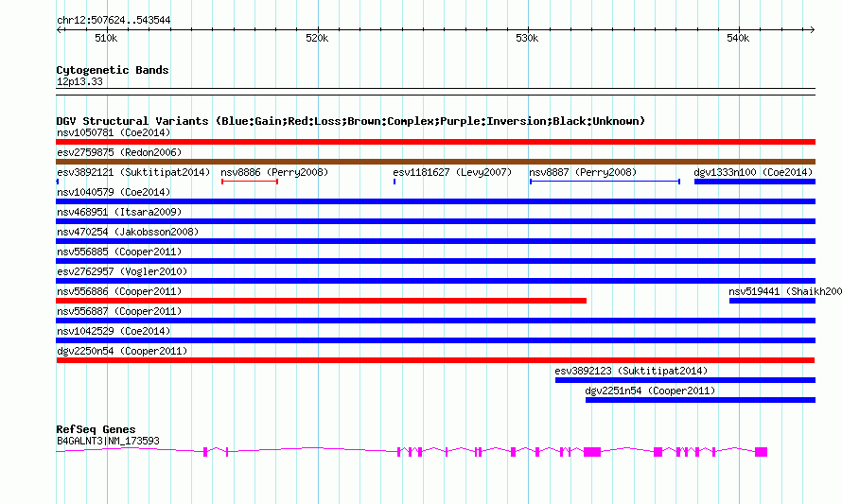Click the blue dgv2251n54 gain bar
Screen dimensions: 842x504
(x=700, y=400)
